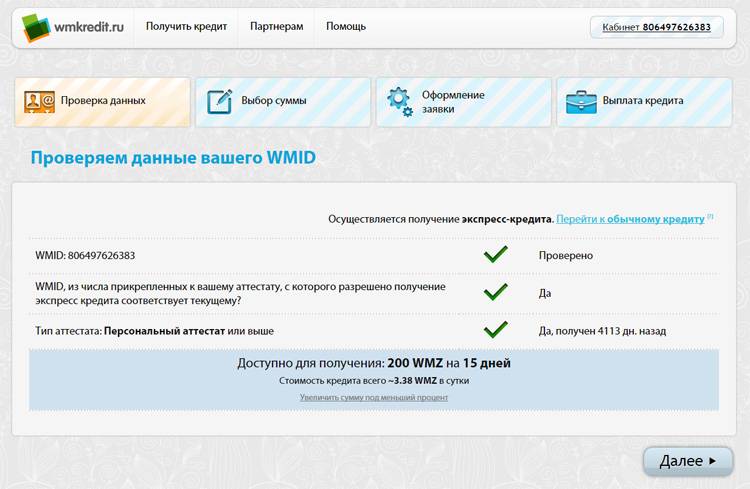Click the Проверено status text
This screenshot has height=489, width=750.
[x=566, y=256]
